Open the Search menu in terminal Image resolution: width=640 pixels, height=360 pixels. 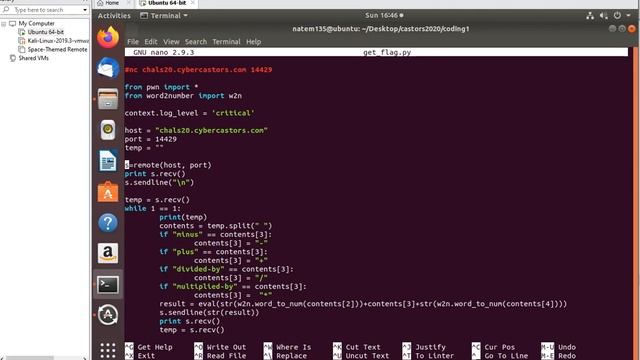point(196,42)
